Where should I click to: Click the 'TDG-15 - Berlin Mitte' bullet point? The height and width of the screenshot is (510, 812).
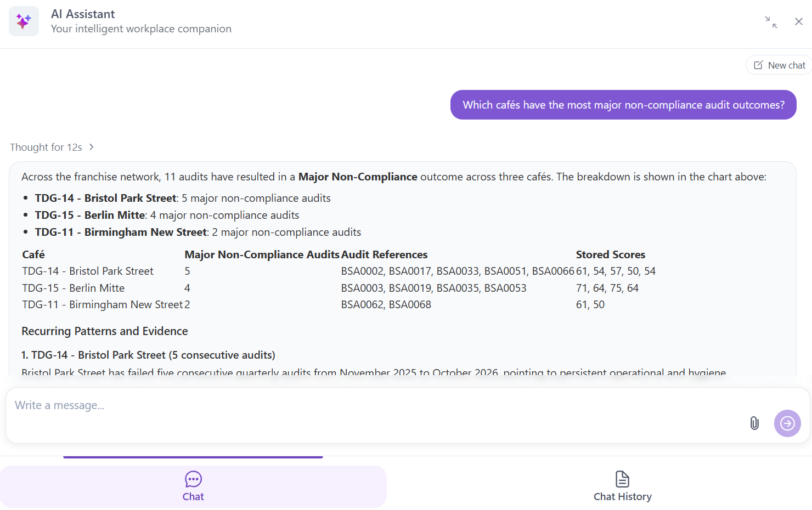coord(167,215)
